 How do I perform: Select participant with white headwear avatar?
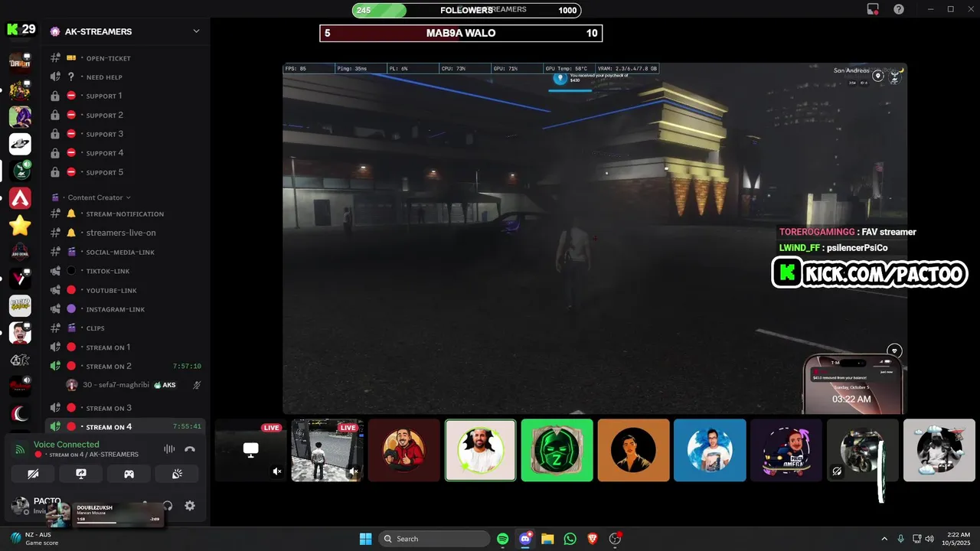(481, 450)
